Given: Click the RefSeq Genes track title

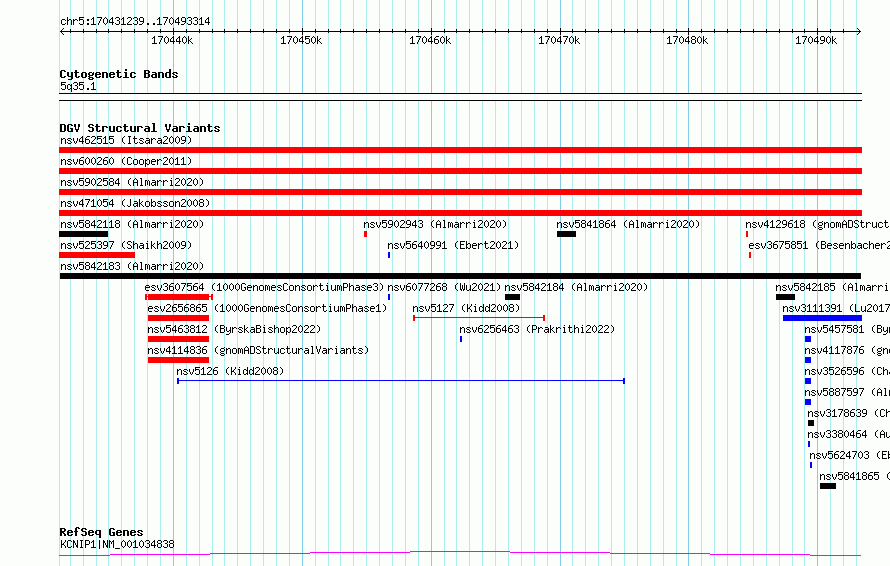Looking at the screenshot, I should 101,532.
